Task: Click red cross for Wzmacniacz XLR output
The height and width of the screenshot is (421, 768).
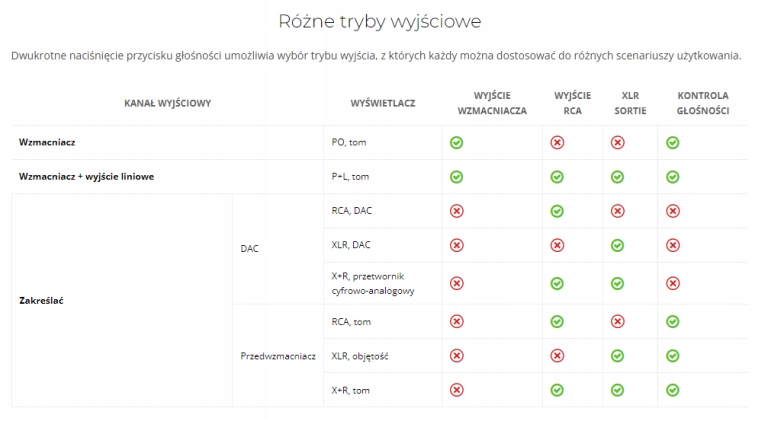Action: click(x=617, y=143)
